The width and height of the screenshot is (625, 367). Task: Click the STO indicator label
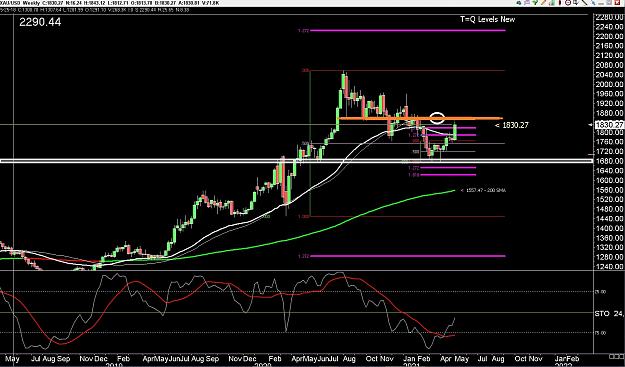(602, 314)
